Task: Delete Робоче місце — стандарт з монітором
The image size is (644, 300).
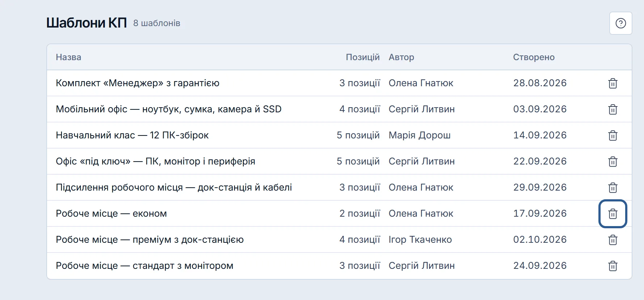Action: click(x=613, y=266)
